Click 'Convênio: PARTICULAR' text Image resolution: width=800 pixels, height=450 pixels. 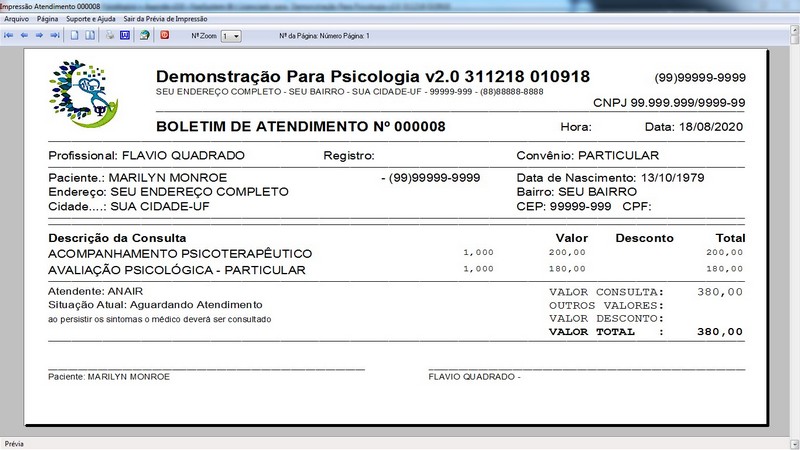pyautogui.click(x=588, y=156)
